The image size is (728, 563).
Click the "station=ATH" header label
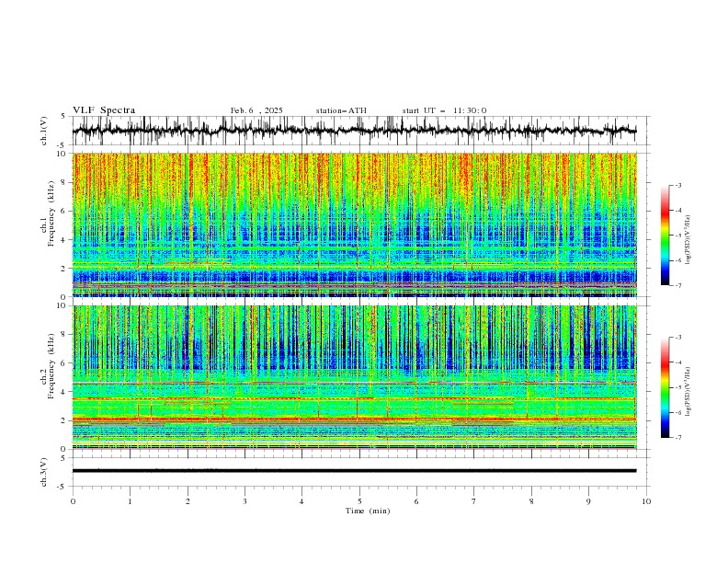[x=341, y=110]
